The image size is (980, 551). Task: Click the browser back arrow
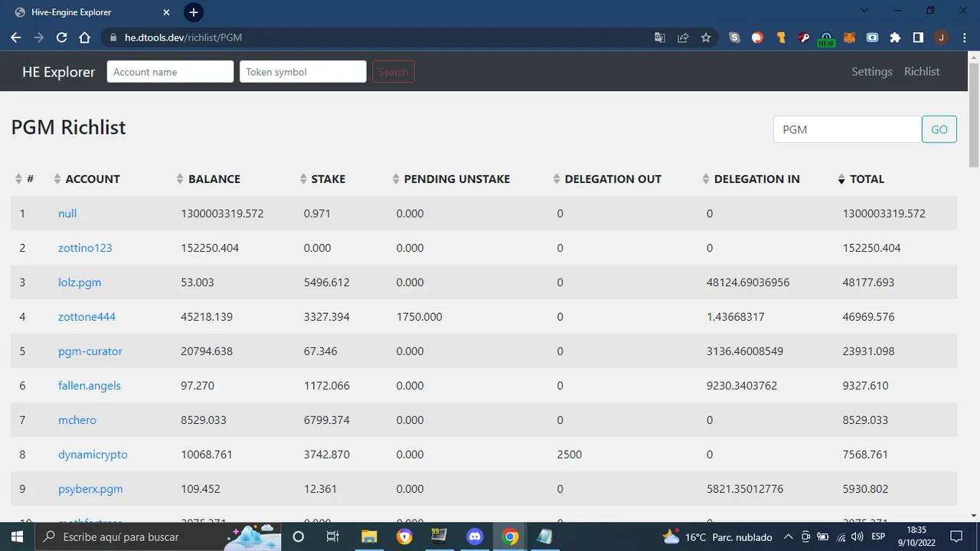click(x=16, y=37)
